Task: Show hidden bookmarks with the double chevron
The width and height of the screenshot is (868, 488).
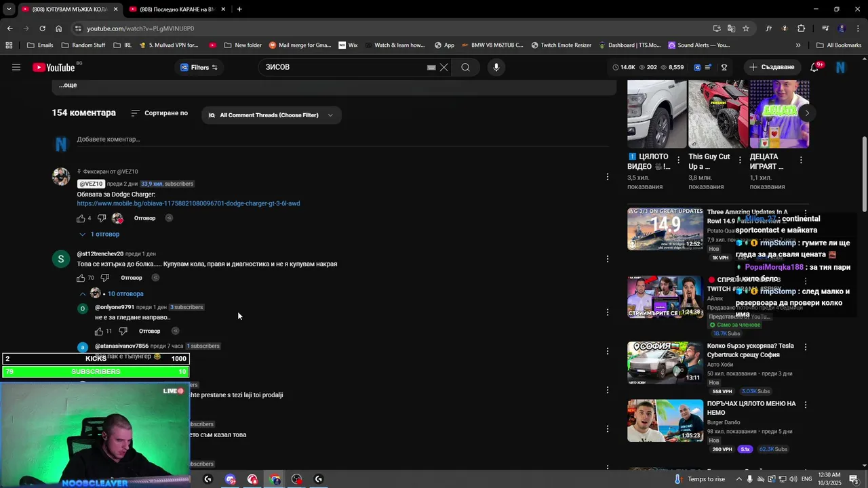Action: pyautogui.click(x=798, y=45)
